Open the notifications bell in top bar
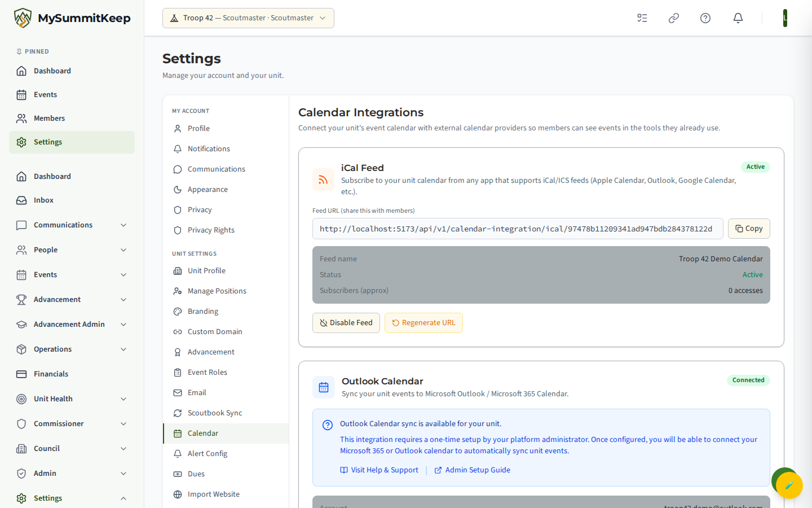The image size is (812, 508). [x=738, y=18]
